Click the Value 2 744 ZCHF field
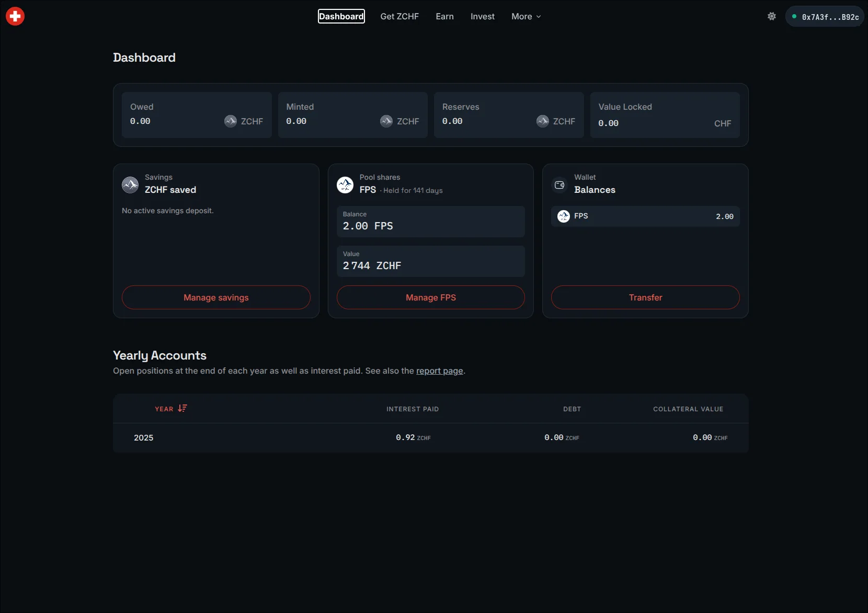Screen dimensions: 868x613 click(431, 261)
